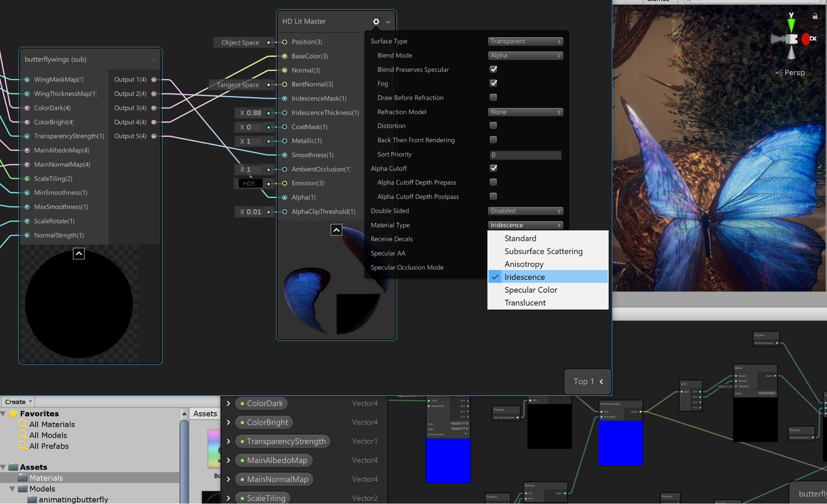827x504 pixels.
Task: Open the Refraction Model dropdown
Action: pos(525,112)
